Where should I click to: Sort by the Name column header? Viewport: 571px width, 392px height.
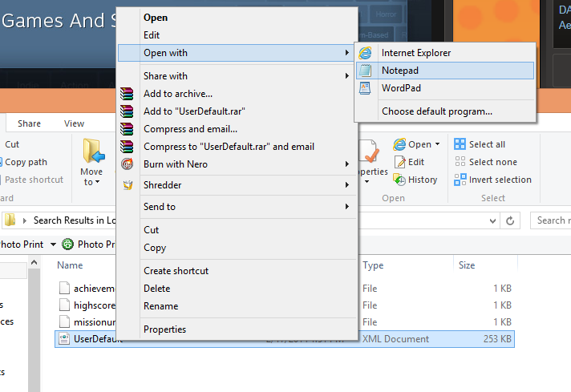pos(70,265)
